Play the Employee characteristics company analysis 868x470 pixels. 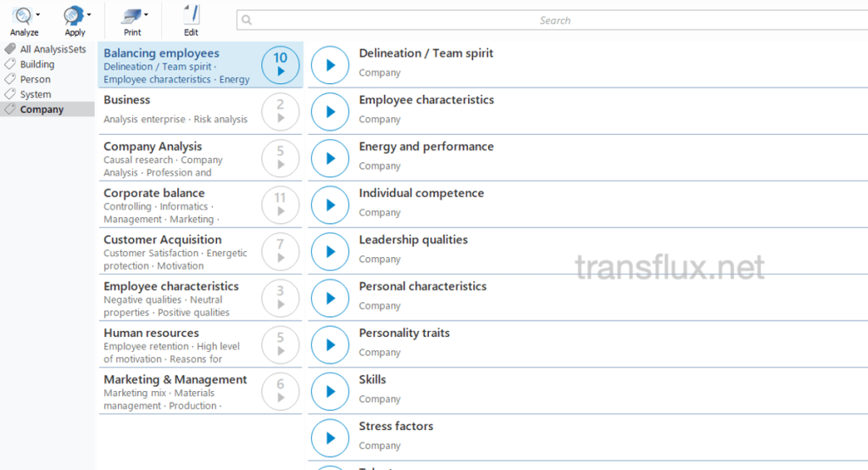click(330, 111)
